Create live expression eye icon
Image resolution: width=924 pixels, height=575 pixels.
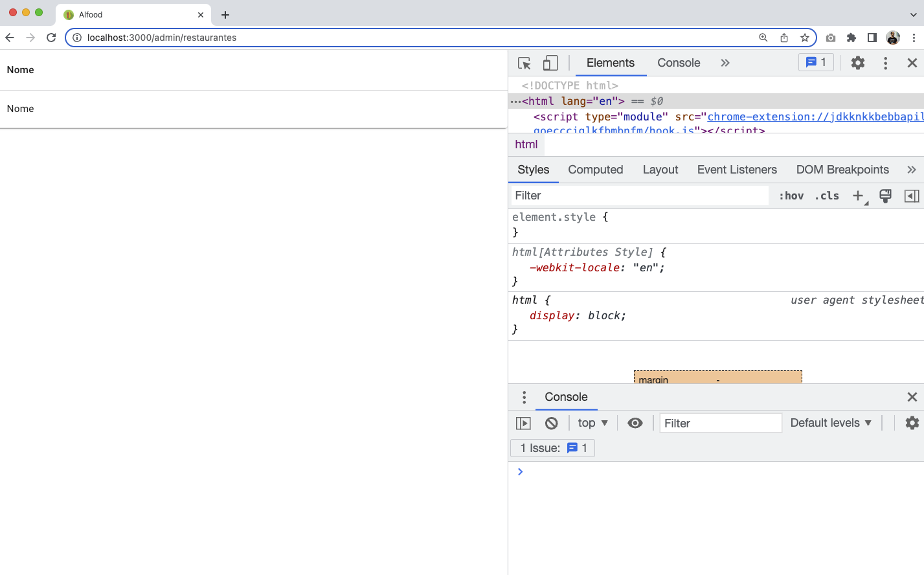click(x=635, y=423)
